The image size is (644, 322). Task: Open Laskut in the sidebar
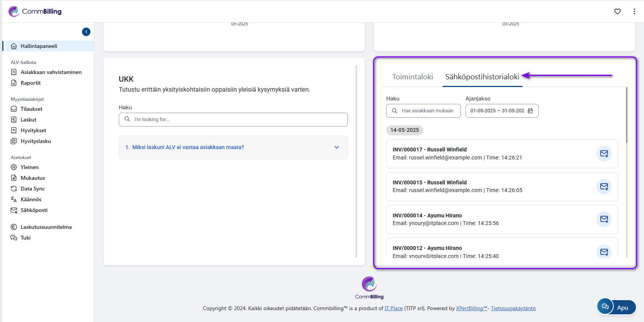coord(28,120)
